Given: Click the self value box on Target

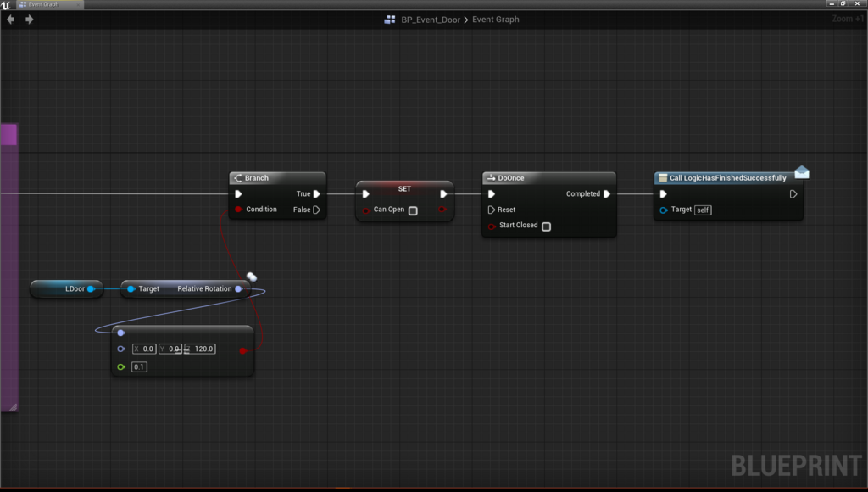Looking at the screenshot, I should pyautogui.click(x=703, y=210).
